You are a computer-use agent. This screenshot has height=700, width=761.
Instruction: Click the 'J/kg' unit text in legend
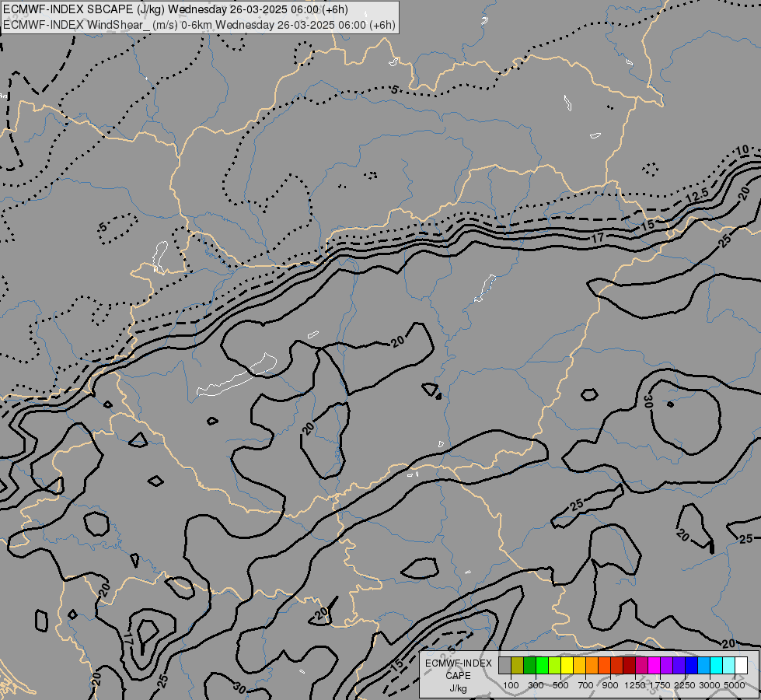[458, 688]
